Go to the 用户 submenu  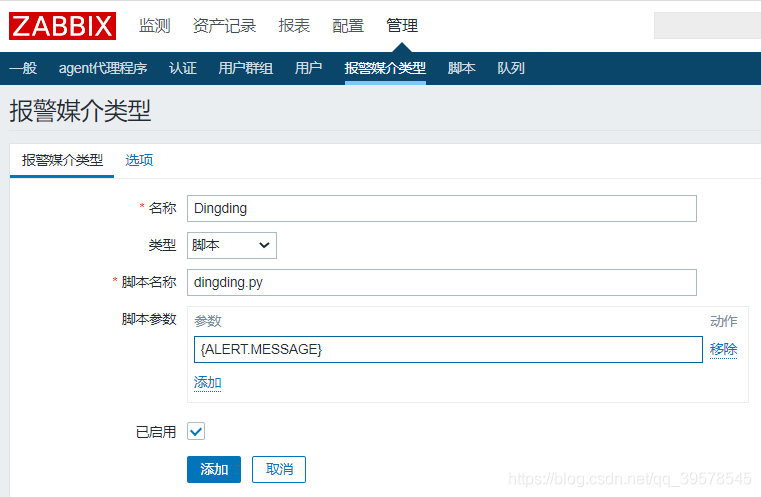308,68
